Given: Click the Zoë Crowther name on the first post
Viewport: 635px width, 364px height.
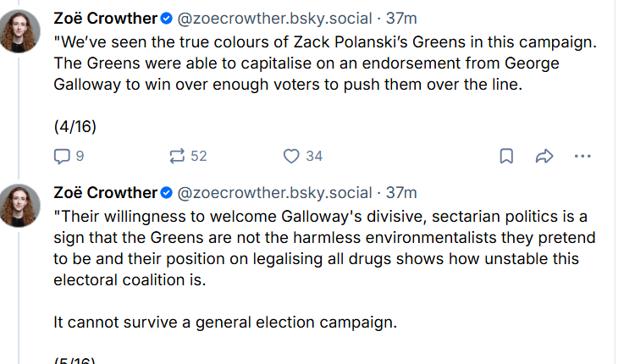Looking at the screenshot, I should [105, 16].
